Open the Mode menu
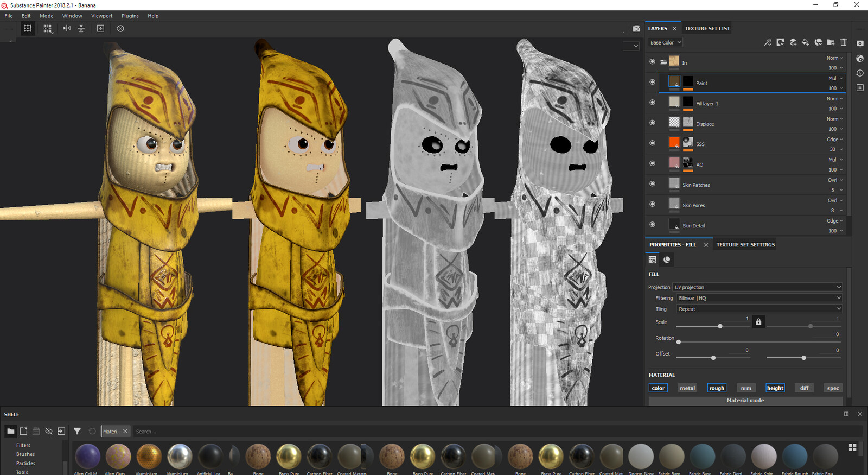 pos(47,16)
